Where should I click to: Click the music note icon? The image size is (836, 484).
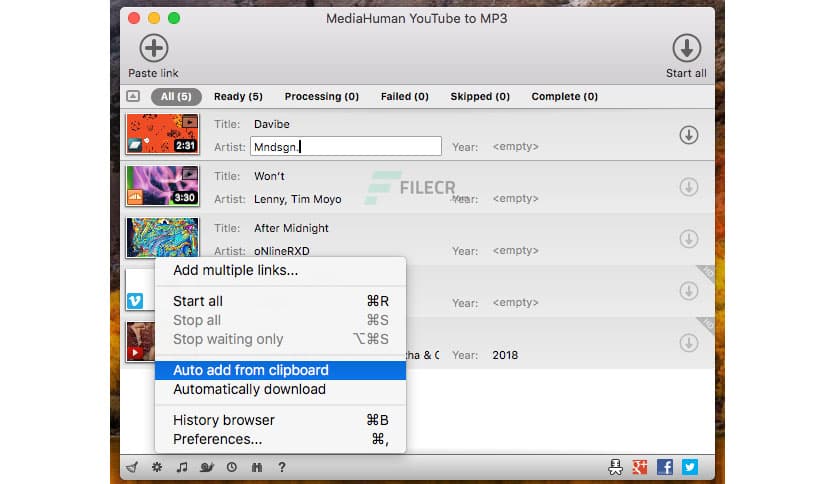(182, 467)
